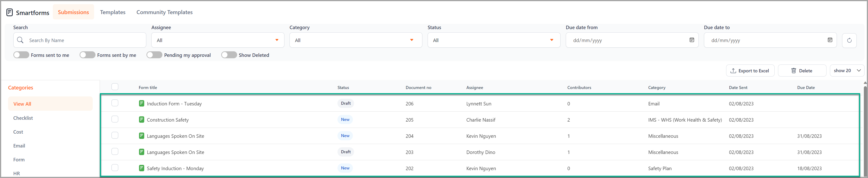
Task: Check the checkbox for document 204
Action: point(115,135)
